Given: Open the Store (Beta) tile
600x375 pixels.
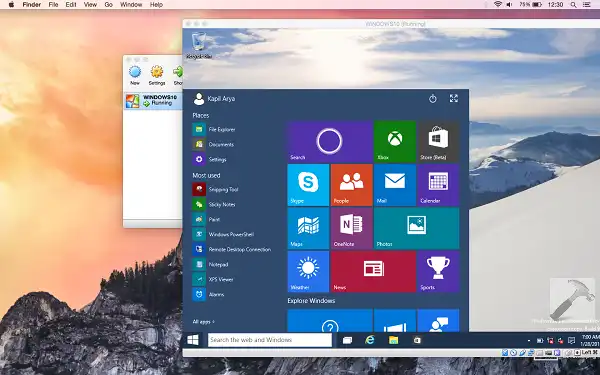Looking at the screenshot, I should [438, 141].
